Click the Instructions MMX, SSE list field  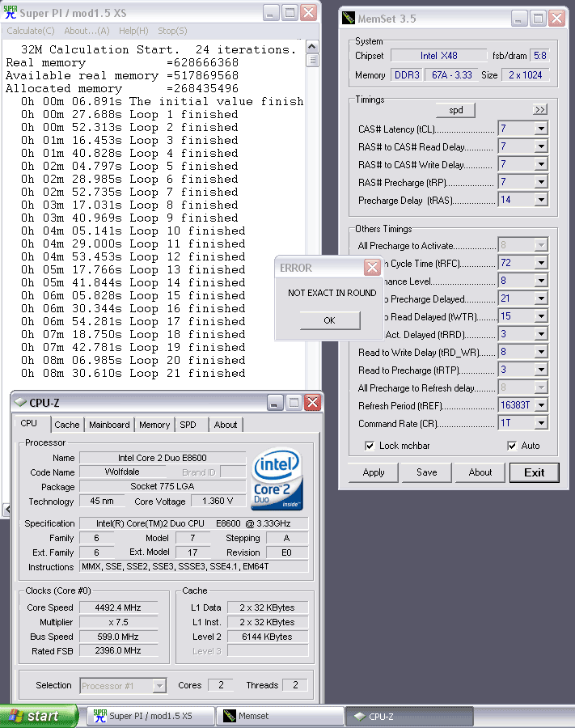click(x=193, y=566)
